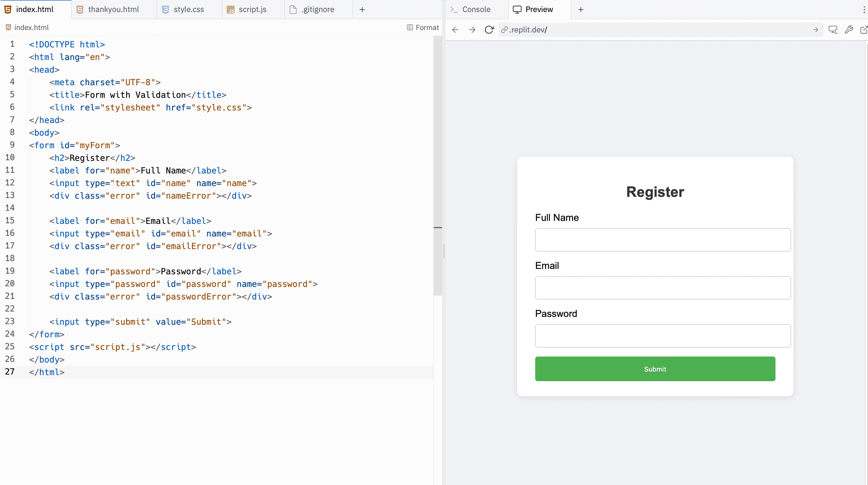Click the HTML icon on the thankyou.html tab

click(80, 10)
